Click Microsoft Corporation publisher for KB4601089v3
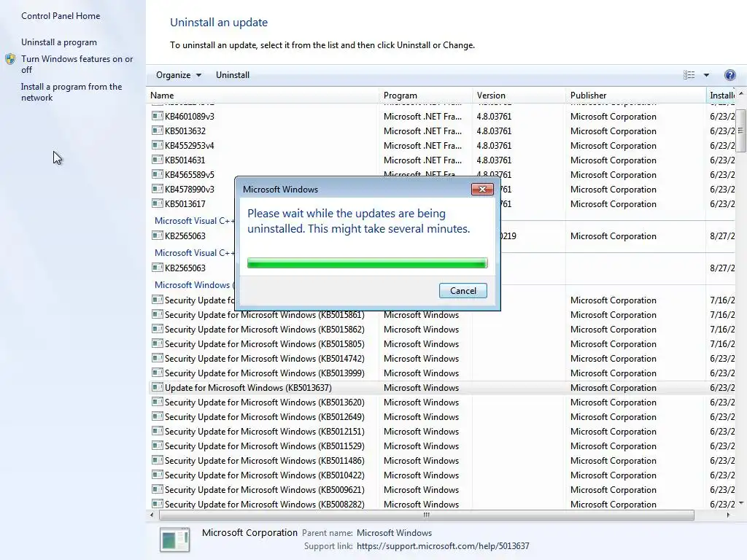The height and width of the screenshot is (560, 747). (x=613, y=116)
